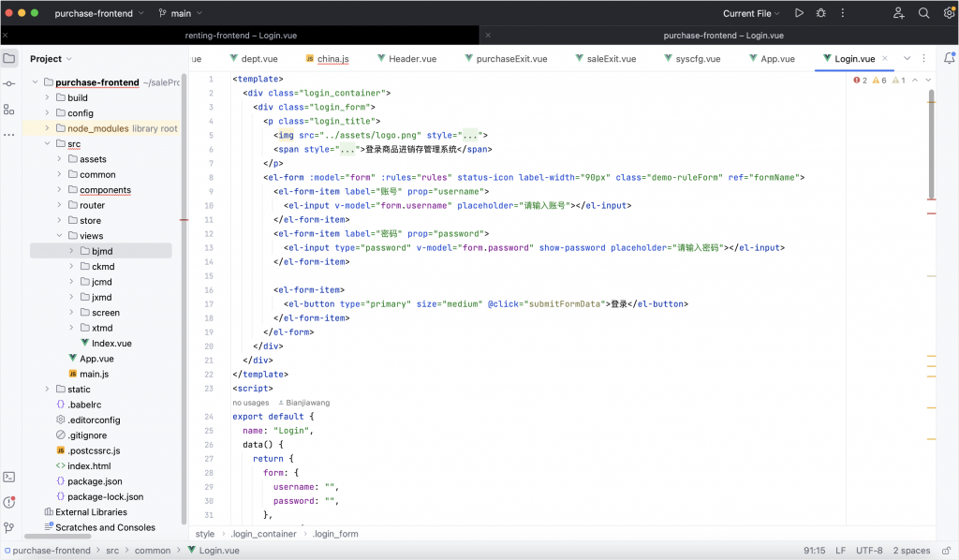The width and height of the screenshot is (959, 560).
Task: Switch to the purchaseExit.vue tab
Action: [511, 58]
